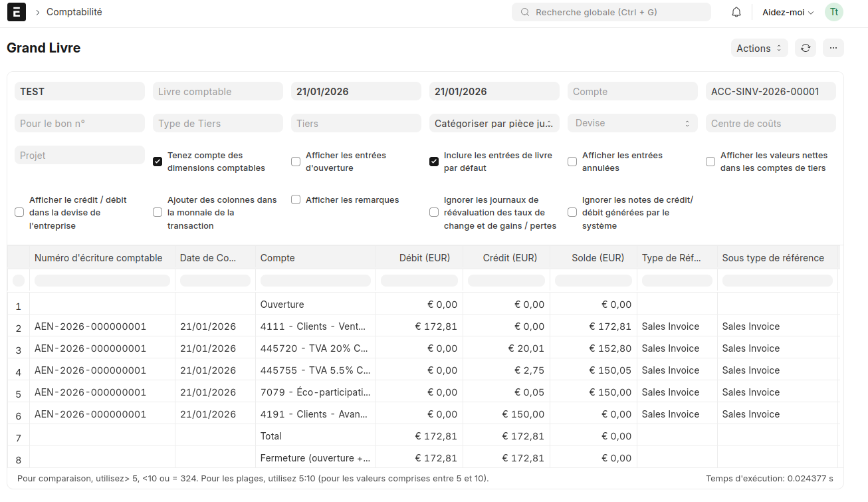Click the search magnifier icon in global search
The width and height of the screenshot is (868, 502).
pos(525,12)
